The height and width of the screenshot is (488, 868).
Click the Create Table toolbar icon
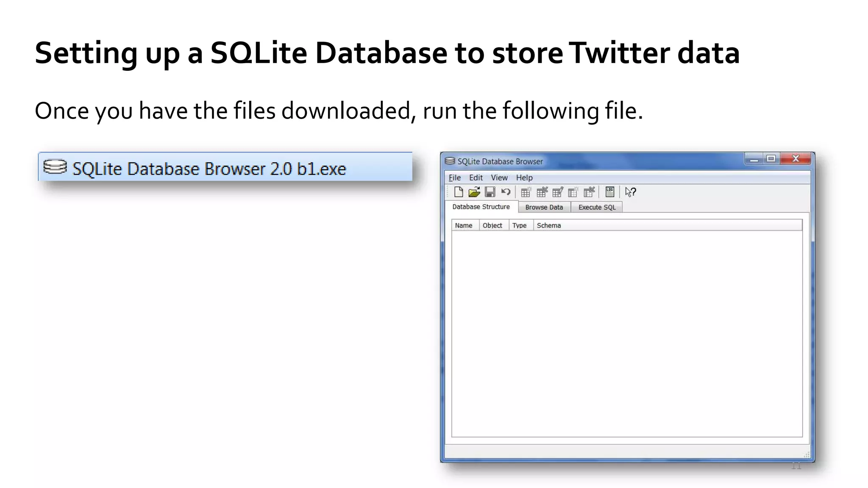coord(526,192)
